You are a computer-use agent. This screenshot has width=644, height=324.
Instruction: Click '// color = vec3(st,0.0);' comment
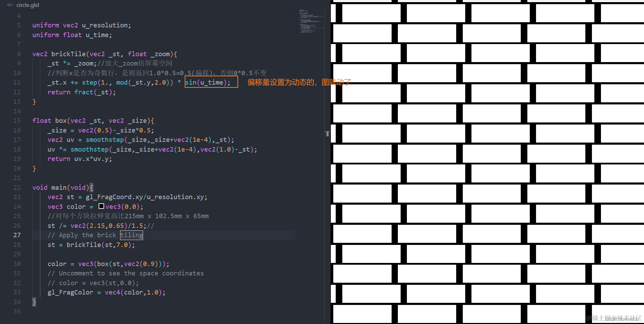click(x=93, y=283)
